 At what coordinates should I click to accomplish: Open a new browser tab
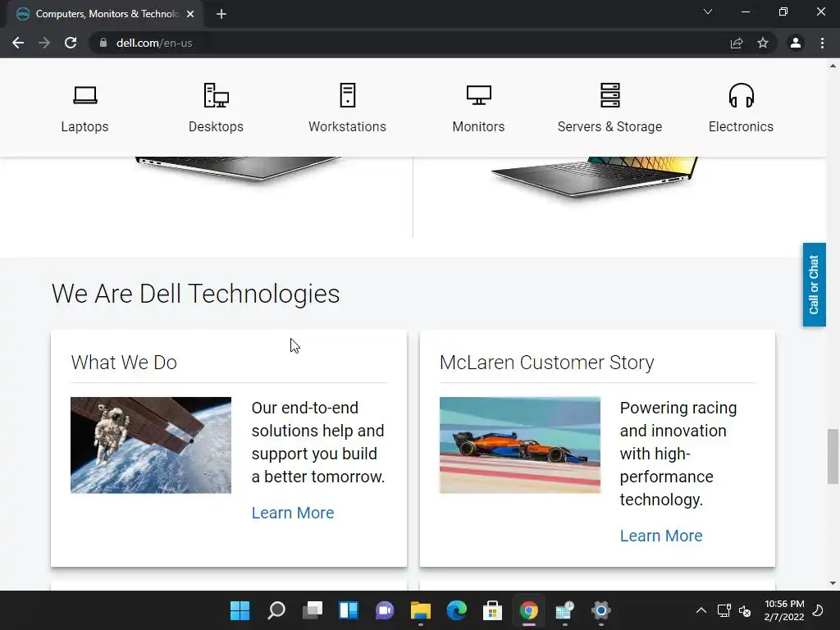(x=221, y=14)
